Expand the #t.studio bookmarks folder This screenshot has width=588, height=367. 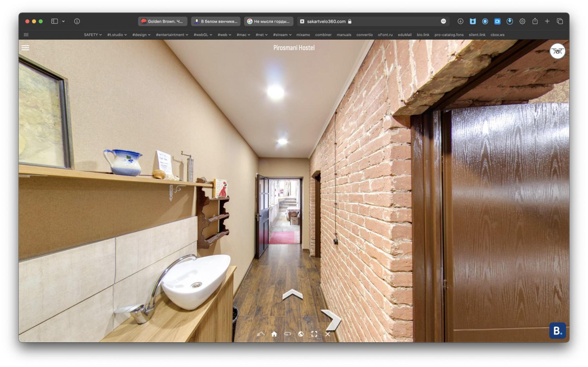(x=117, y=35)
